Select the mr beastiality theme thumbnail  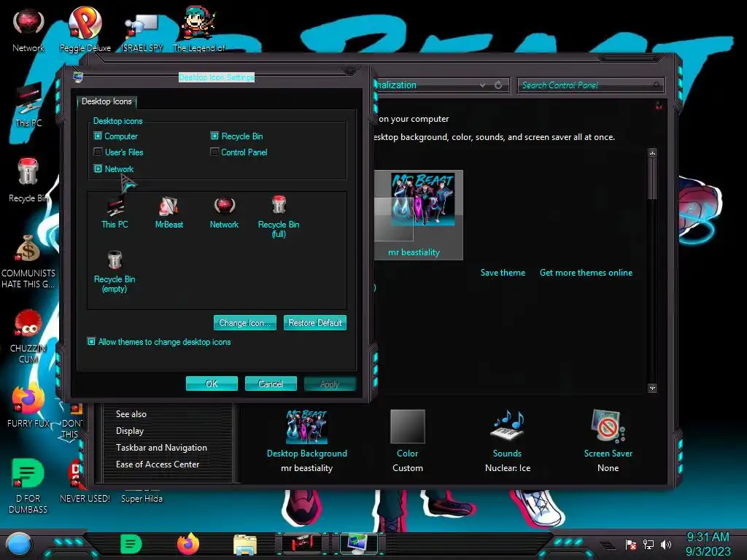point(418,215)
